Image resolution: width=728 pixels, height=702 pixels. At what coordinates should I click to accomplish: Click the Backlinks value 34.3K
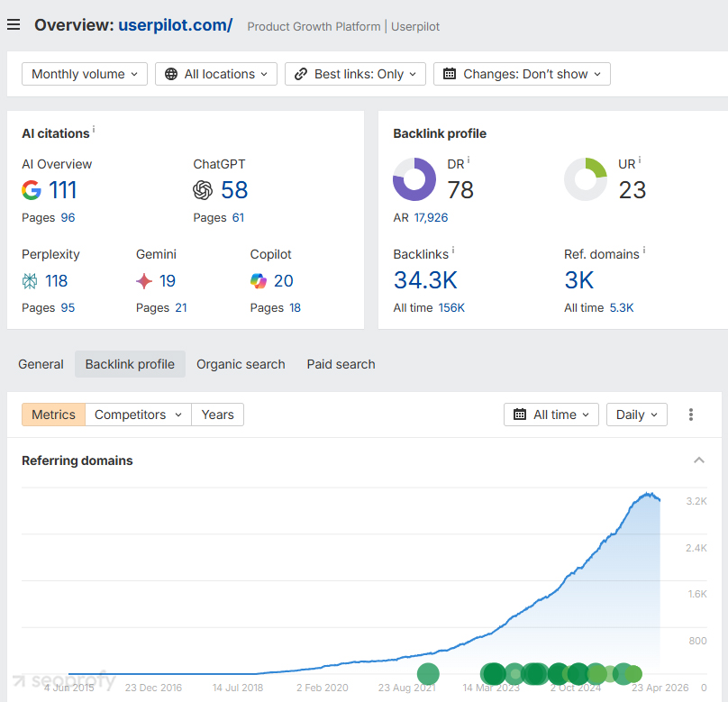pyautogui.click(x=425, y=280)
